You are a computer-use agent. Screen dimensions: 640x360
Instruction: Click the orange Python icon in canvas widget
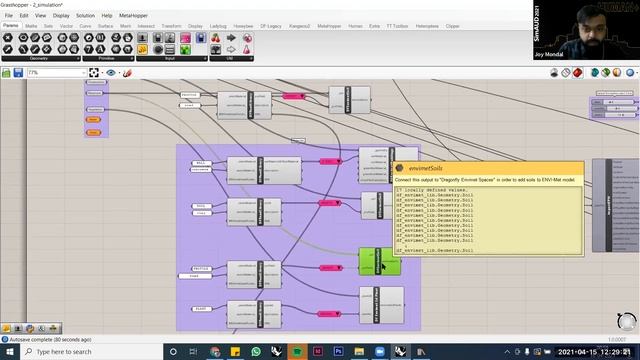[30, 328]
